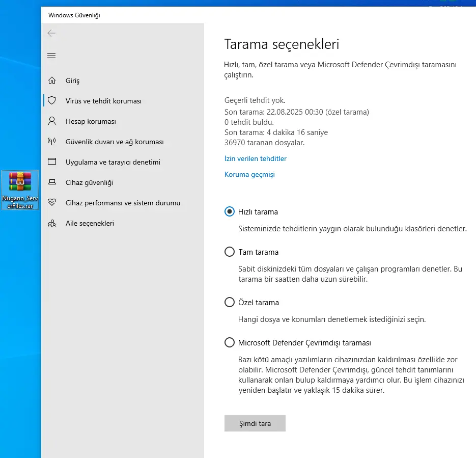
Task: Click the Tarama seçenekleri heading
Action: point(282,44)
